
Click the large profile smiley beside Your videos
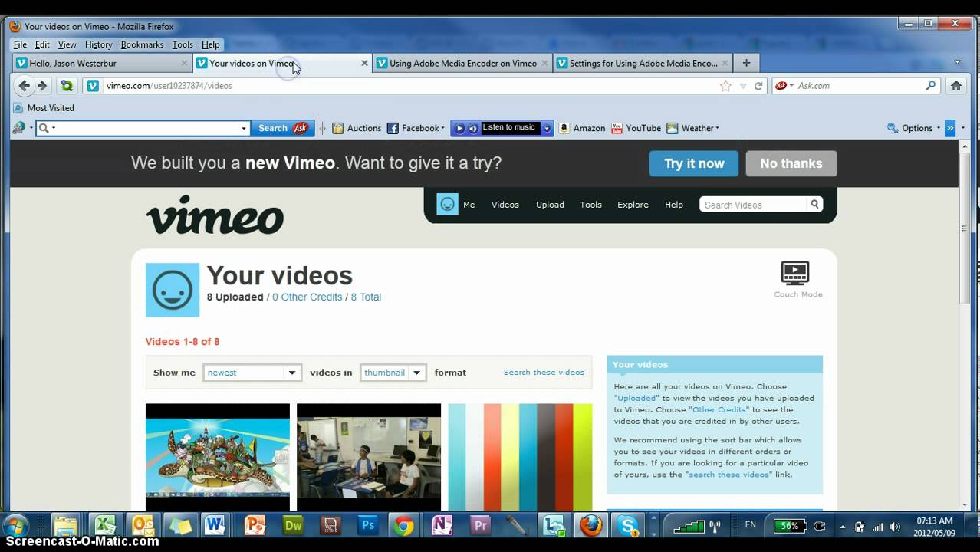[173, 290]
